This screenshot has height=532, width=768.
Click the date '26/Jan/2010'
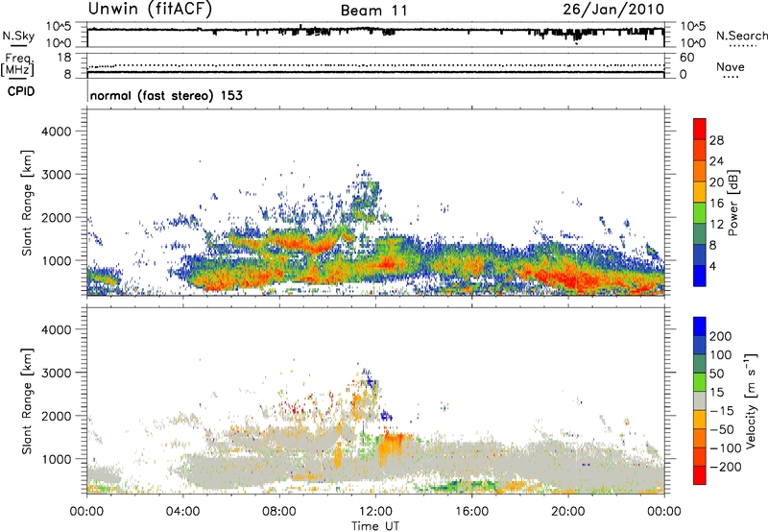[x=613, y=10]
